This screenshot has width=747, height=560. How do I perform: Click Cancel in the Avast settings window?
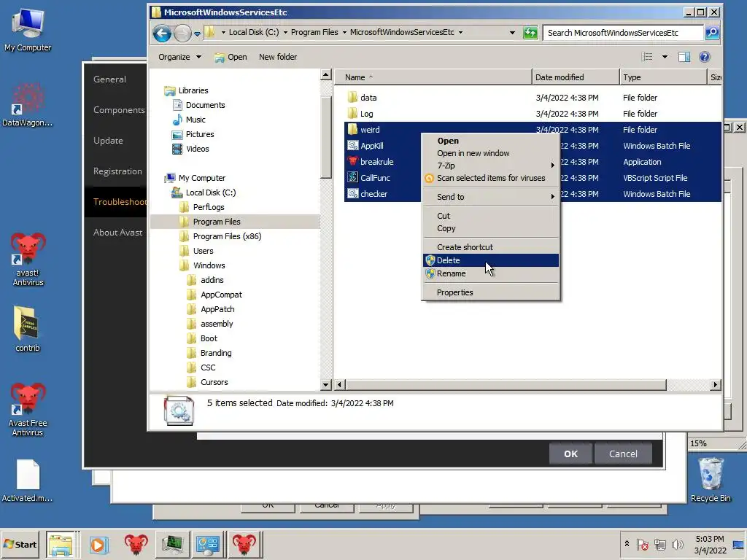pos(623,454)
